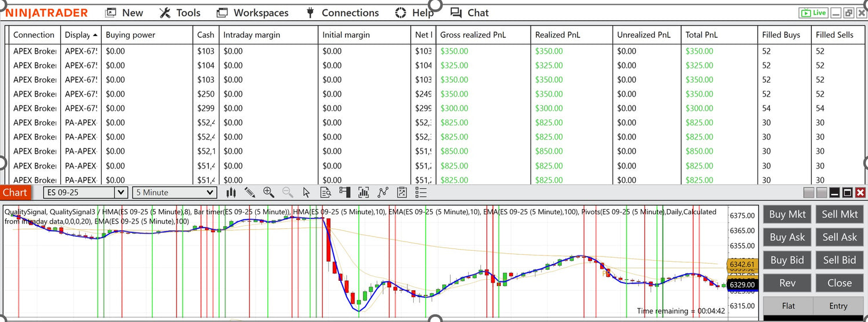Click the second grey square chart window button
Image resolution: width=868 pixels, height=322 pixels.
(821, 192)
